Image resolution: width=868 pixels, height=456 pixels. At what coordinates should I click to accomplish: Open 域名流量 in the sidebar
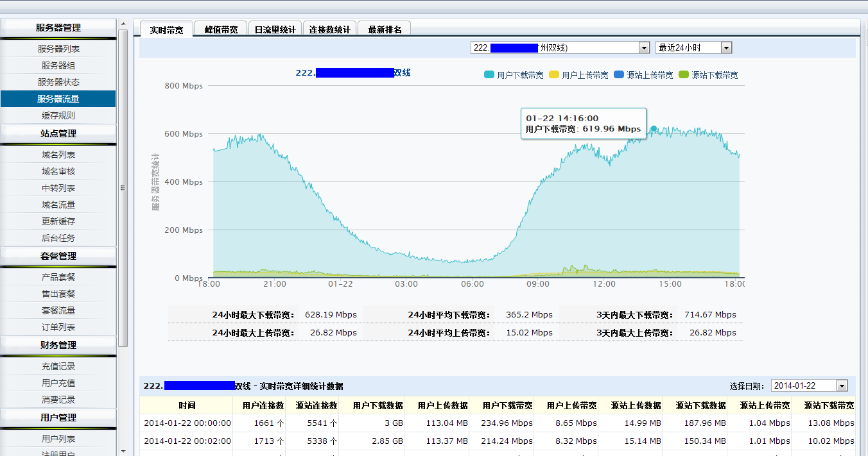[x=58, y=205]
